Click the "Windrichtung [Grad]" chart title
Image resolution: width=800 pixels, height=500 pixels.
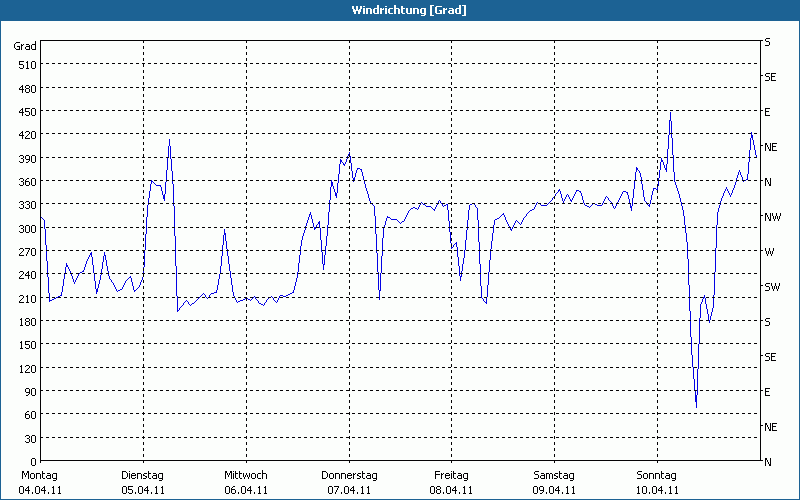409,10
